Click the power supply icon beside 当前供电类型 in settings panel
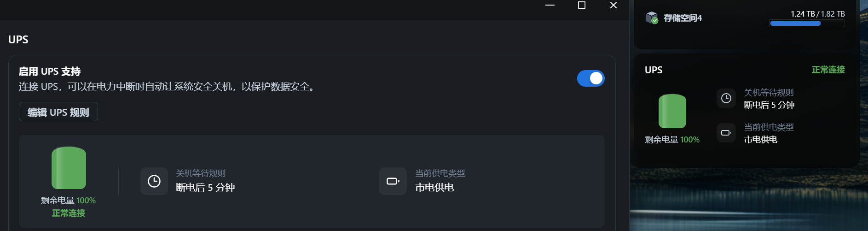Viewport: 868px width, 231px height. click(x=393, y=181)
